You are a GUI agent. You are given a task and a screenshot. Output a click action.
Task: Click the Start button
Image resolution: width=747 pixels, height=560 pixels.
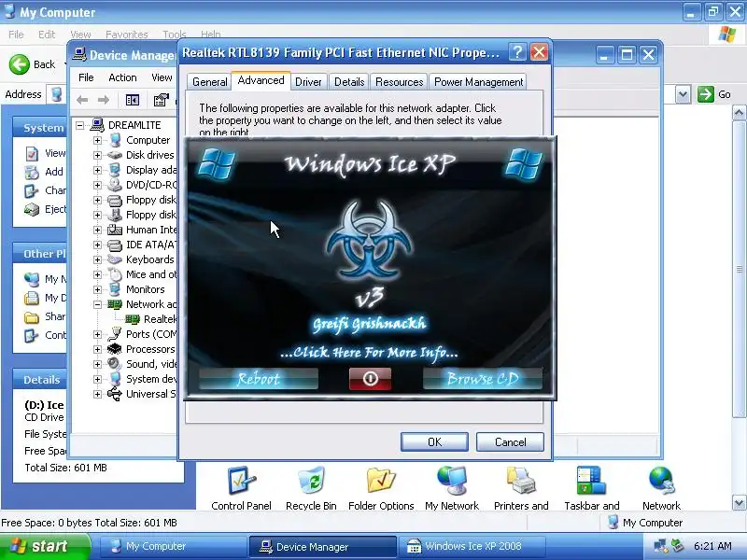pyautogui.click(x=44, y=546)
